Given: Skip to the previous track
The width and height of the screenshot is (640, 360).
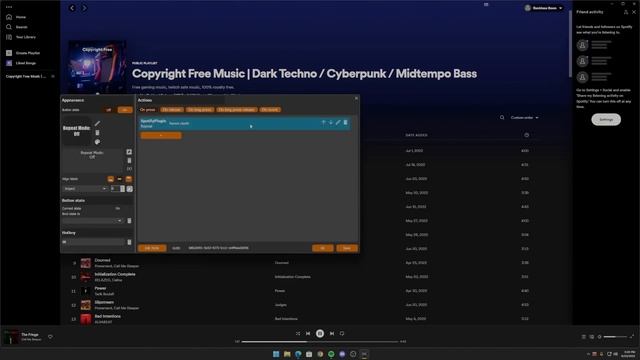Looking at the screenshot, I should click(x=308, y=333).
